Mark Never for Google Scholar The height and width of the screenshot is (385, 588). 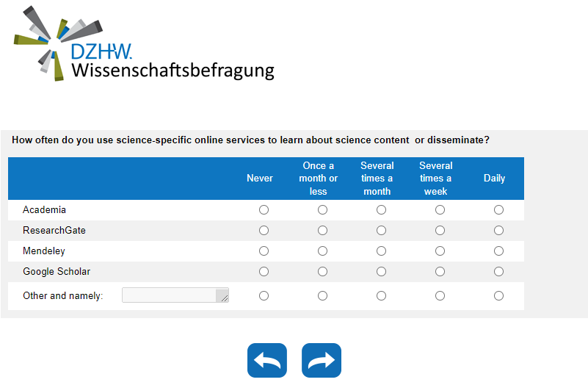pyautogui.click(x=264, y=272)
